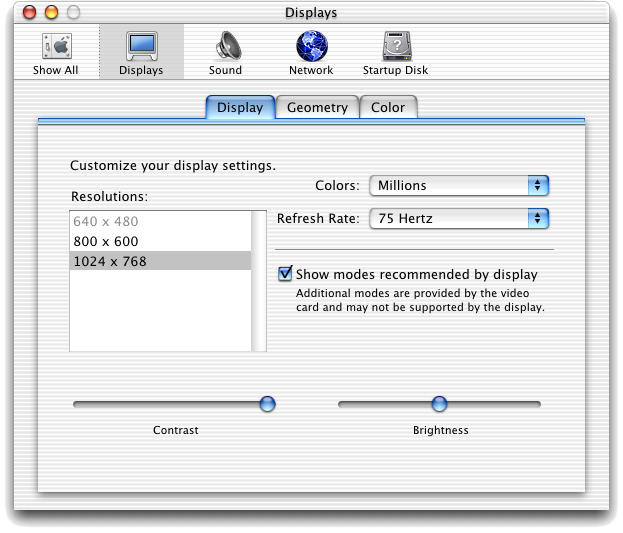
Task: Switch to the Color tab
Action: pos(388,107)
